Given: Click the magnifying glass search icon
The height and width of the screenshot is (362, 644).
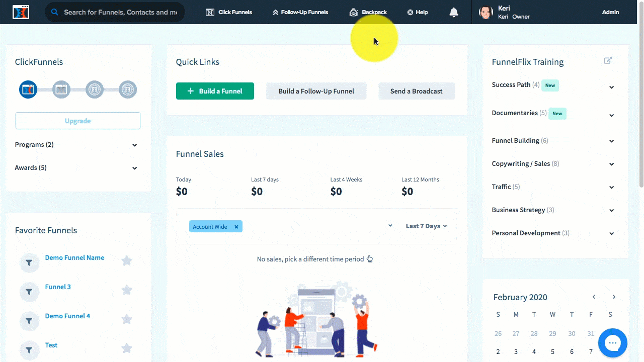Looking at the screenshot, I should pos(53,12).
